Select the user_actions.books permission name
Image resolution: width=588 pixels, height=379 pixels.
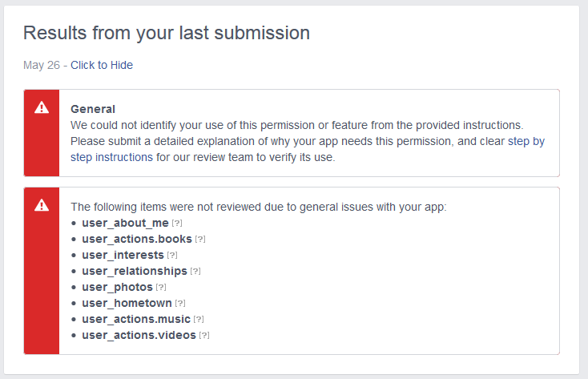point(137,239)
